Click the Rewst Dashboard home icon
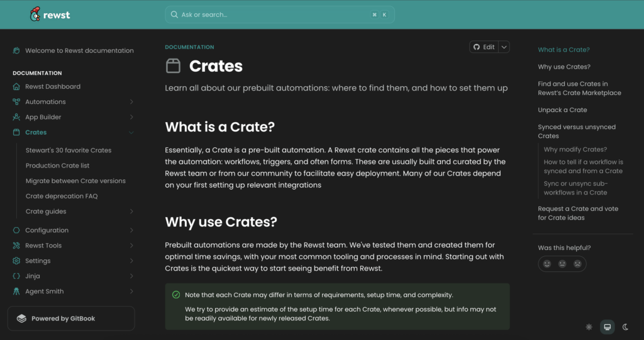Viewport: 644px width, 340px height. pos(16,86)
